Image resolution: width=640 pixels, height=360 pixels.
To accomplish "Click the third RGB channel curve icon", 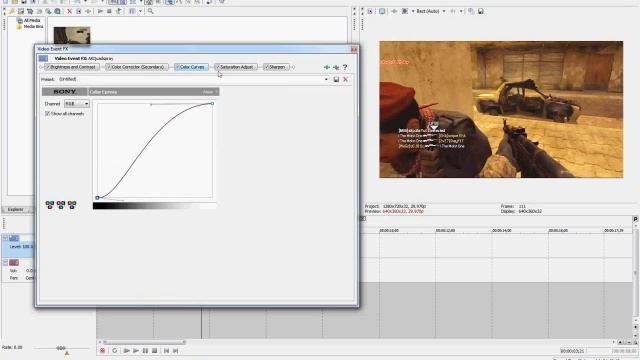I will point(72,204).
